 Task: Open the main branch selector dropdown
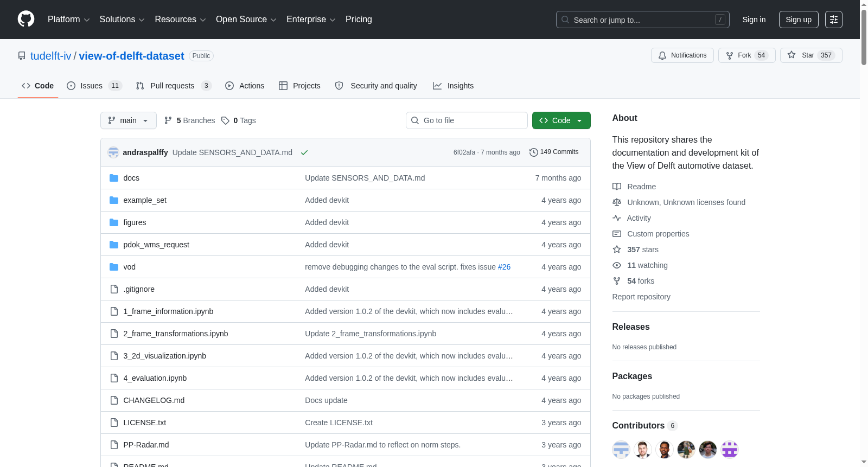point(129,120)
